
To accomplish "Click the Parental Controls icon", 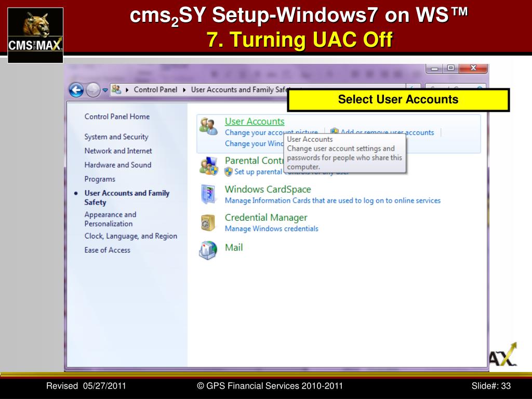I will click(x=208, y=166).
